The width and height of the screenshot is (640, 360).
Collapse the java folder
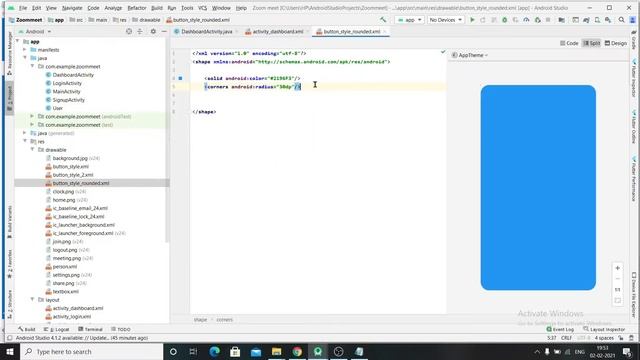pyautogui.click(x=25, y=58)
